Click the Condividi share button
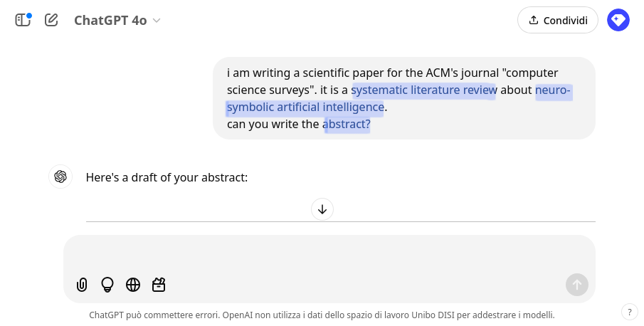 point(558,20)
